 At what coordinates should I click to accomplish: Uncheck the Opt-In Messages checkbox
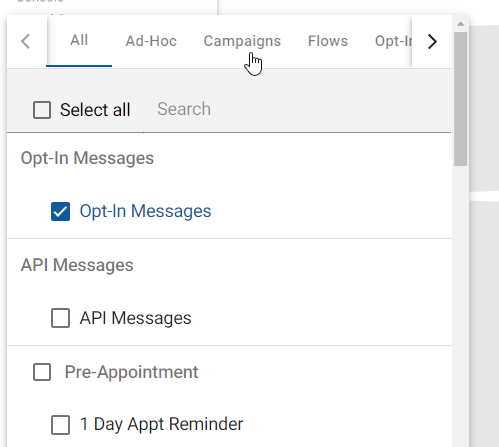coord(60,211)
